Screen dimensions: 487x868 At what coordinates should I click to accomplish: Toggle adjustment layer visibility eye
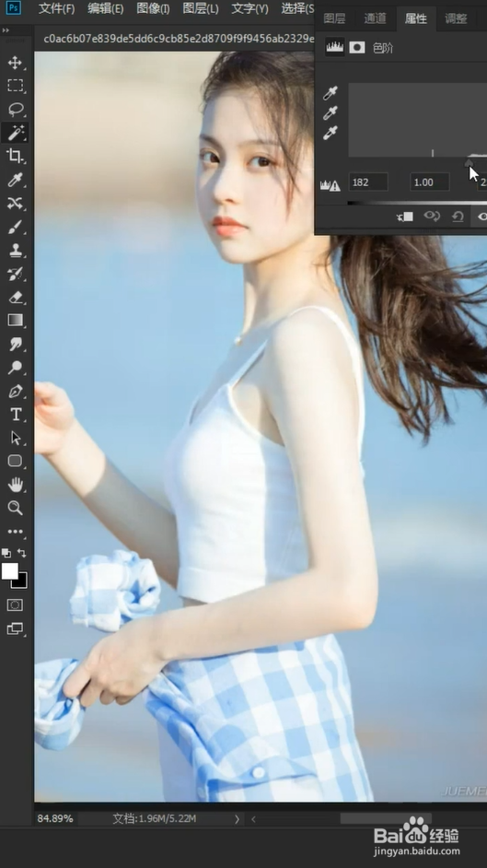tap(482, 217)
